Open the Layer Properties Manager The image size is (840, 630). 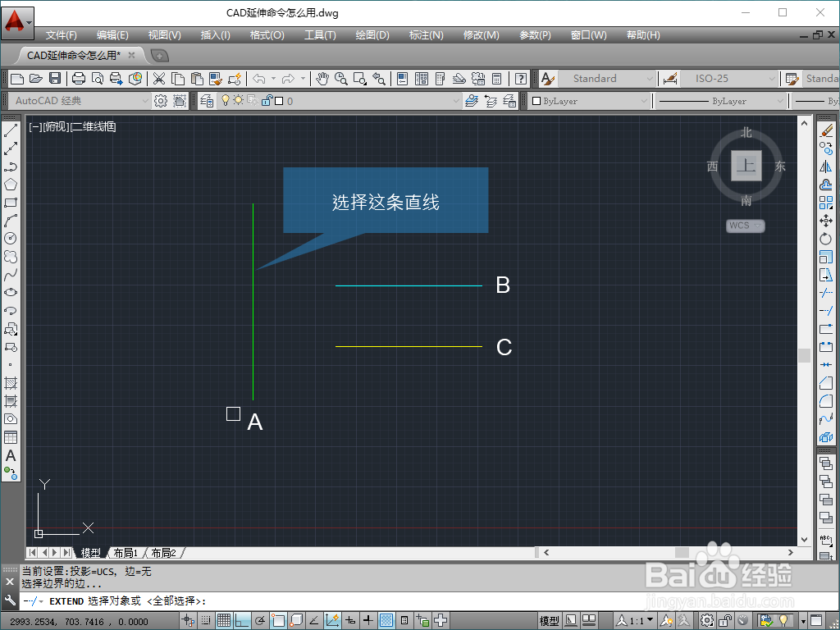coord(207,100)
